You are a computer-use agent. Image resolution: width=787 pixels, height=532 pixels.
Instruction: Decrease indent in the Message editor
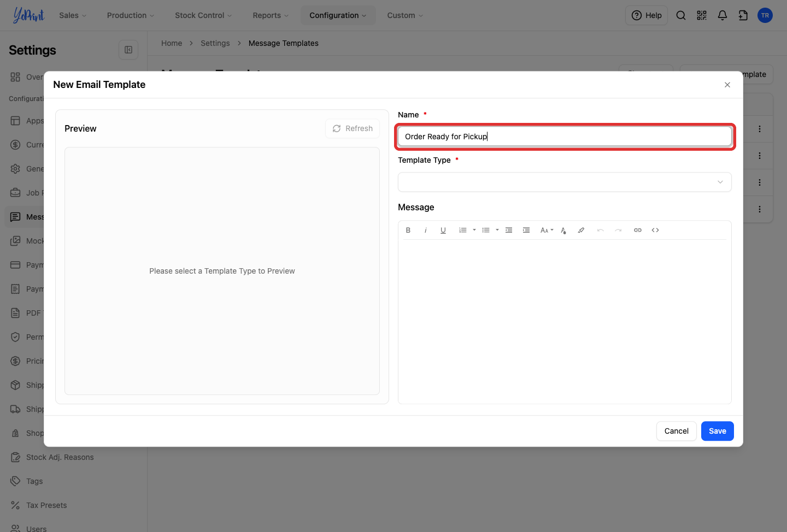point(509,230)
